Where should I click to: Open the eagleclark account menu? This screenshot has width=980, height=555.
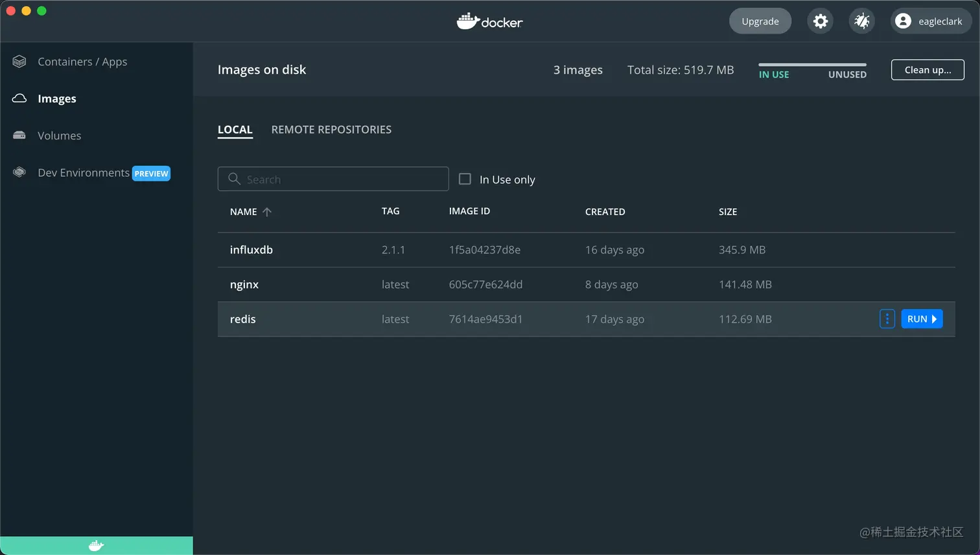tap(931, 21)
